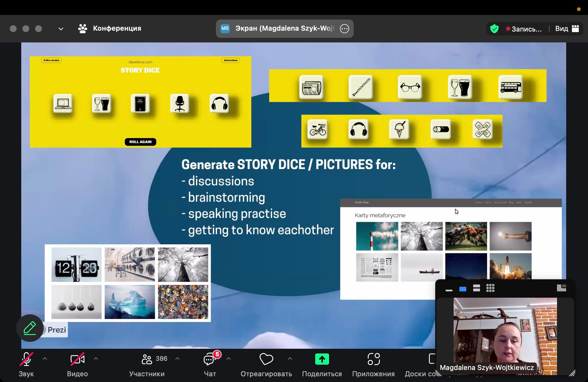588x382 pixels.
Task: Click the Conference info button
Action: (x=110, y=28)
